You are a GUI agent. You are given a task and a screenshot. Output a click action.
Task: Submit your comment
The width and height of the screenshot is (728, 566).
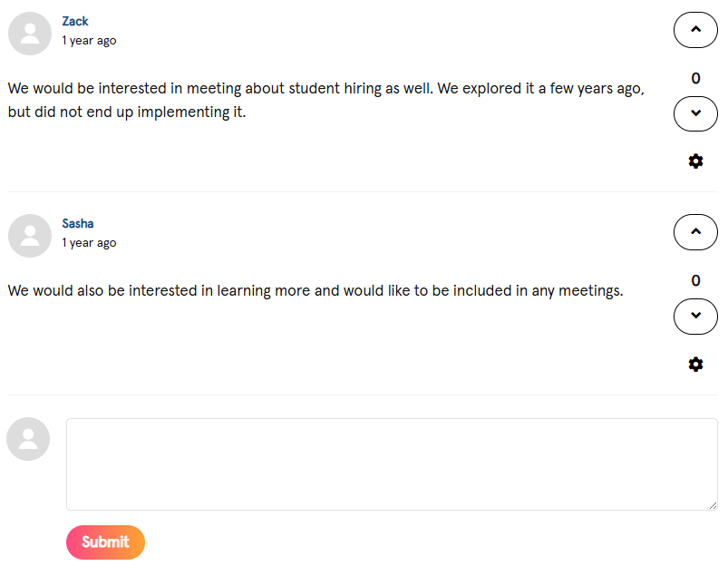105,542
